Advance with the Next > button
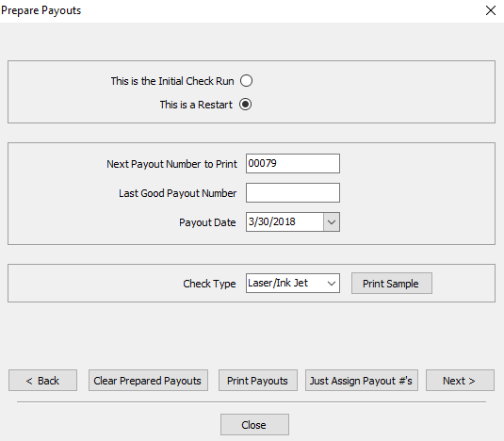The image size is (504, 441). tap(460, 381)
